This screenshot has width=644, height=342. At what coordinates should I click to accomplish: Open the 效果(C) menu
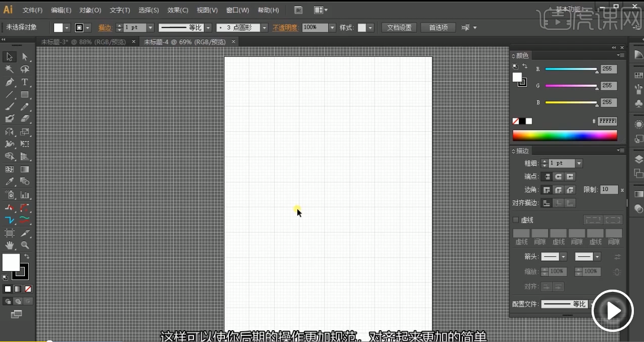[x=178, y=10]
